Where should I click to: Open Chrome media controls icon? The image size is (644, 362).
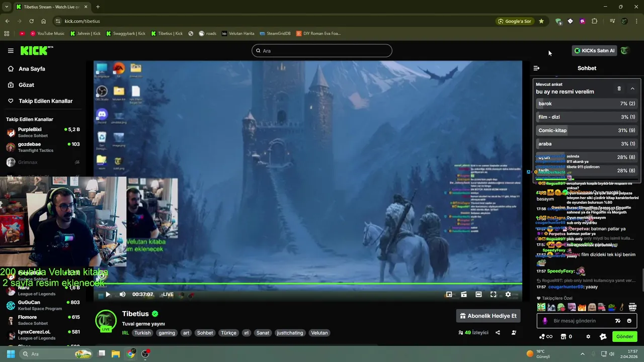point(612,21)
